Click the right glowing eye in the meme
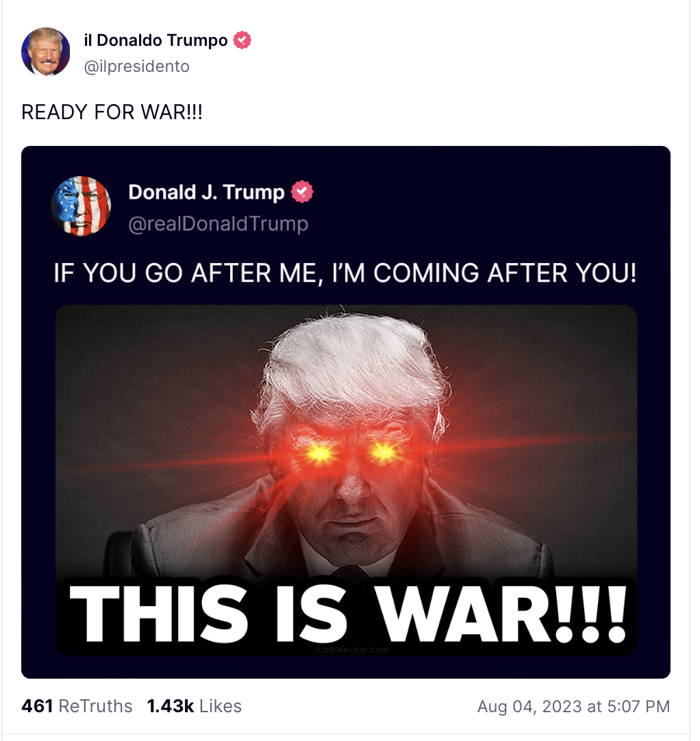This screenshot has width=700, height=741. tap(384, 452)
